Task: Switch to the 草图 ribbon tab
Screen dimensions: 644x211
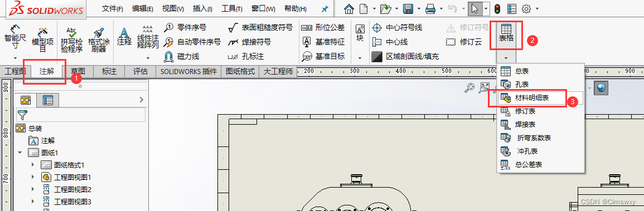Action: click(78, 72)
